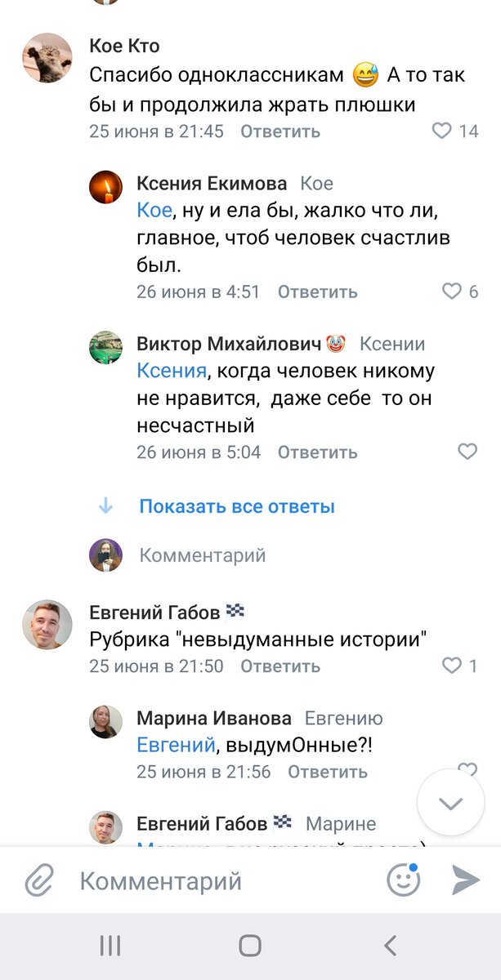Tap the heart icon under Кое Кто's comment
This screenshot has height=980, width=501.
(x=442, y=131)
